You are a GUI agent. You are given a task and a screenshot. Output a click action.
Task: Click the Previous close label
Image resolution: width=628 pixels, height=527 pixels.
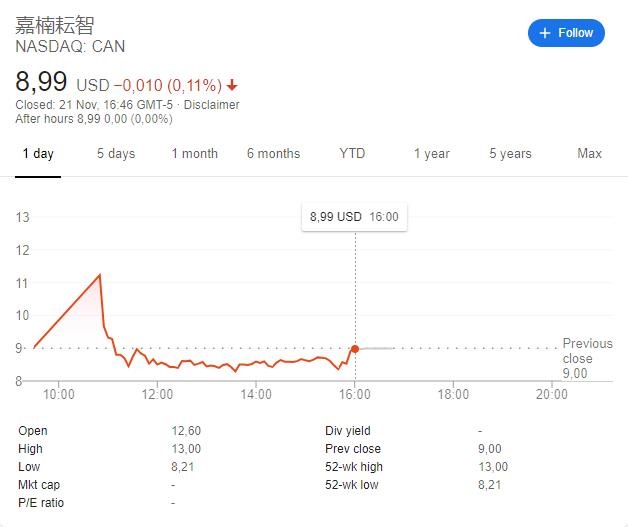click(x=587, y=351)
